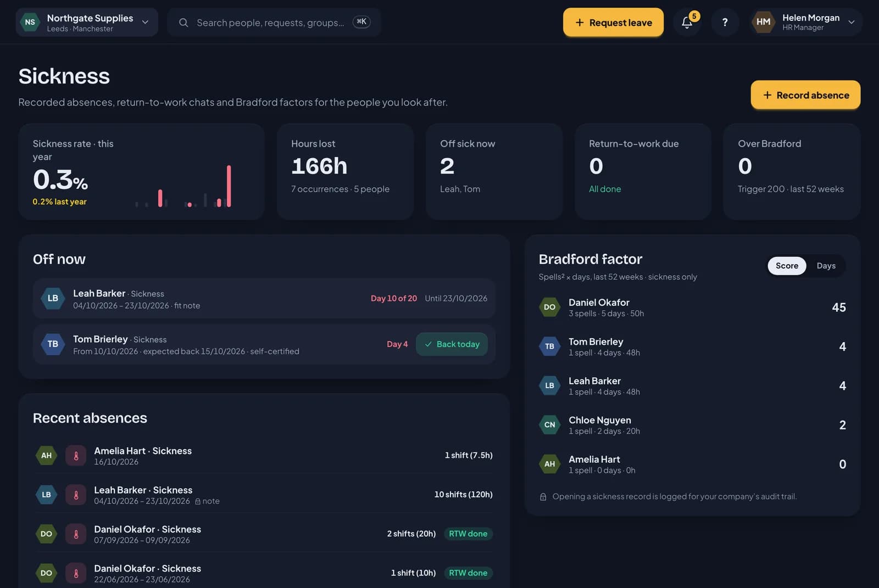The width and height of the screenshot is (879, 588).
Task: Click the lock icon beside audit trail note
Action: pos(543,497)
